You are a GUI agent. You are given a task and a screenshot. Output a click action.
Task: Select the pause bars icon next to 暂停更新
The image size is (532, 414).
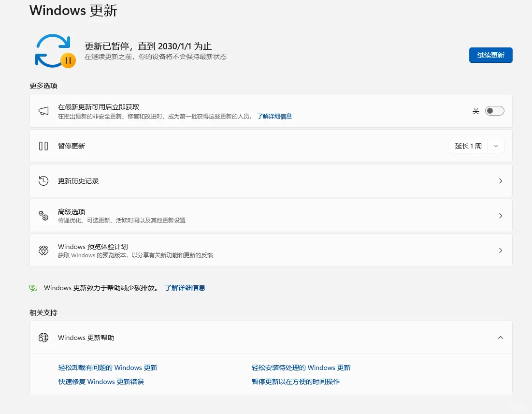click(x=43, y=146)
